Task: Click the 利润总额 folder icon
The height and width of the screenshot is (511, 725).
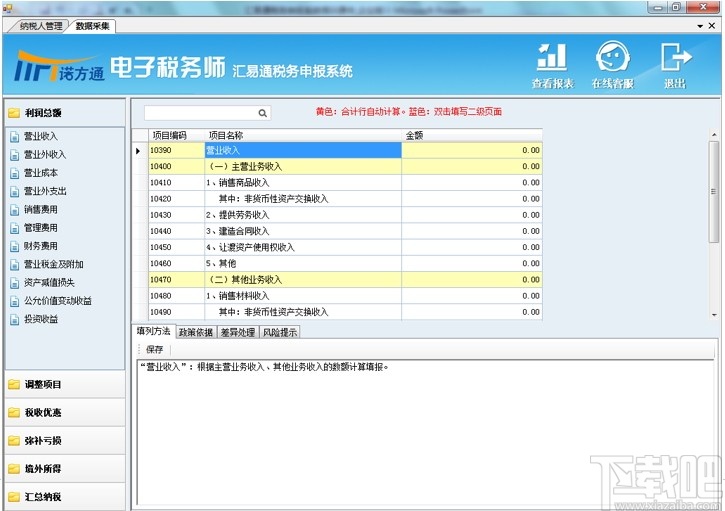Action: point(14,112)
